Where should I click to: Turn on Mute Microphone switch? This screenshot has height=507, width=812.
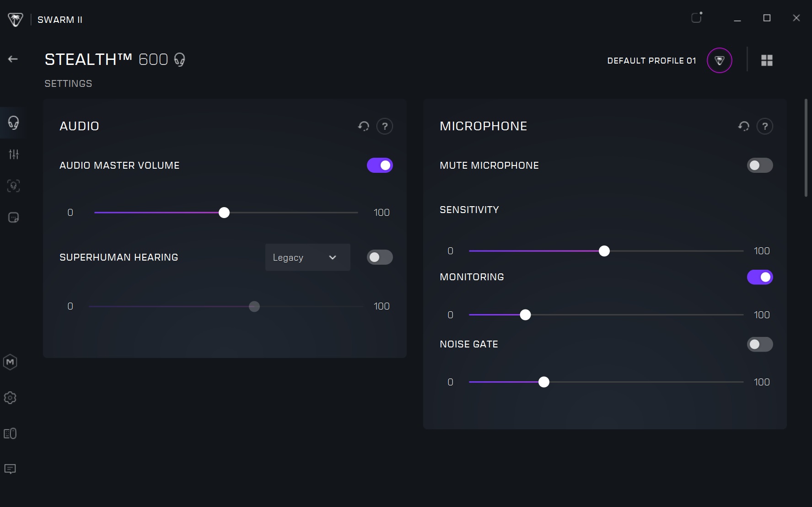[x=760, y=165]
